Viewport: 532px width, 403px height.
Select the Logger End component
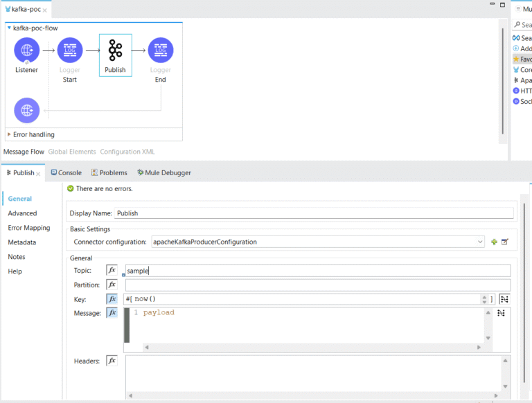161,51
